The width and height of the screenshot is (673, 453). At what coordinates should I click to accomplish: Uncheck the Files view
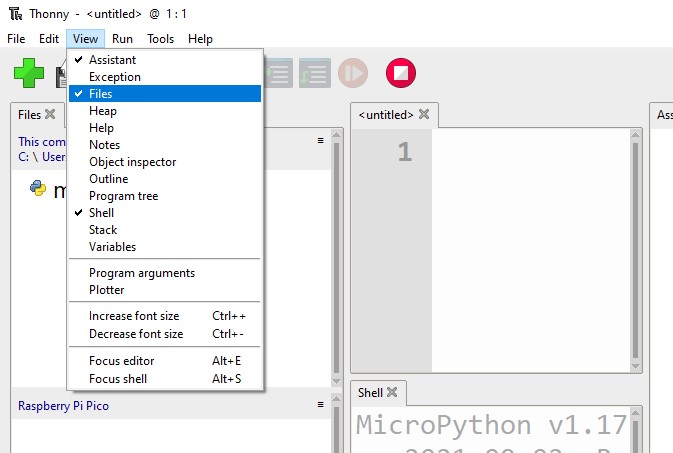click(x=165, y=94)
